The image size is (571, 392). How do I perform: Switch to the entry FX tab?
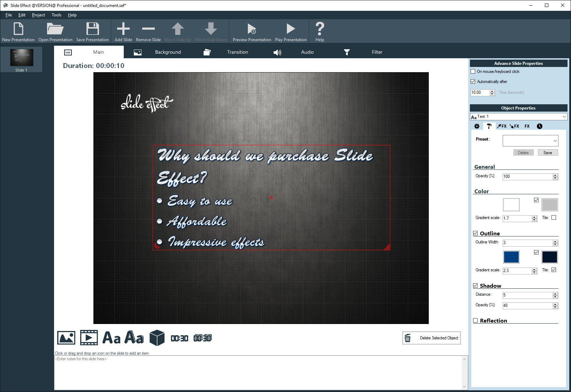(x=502, y=126)
